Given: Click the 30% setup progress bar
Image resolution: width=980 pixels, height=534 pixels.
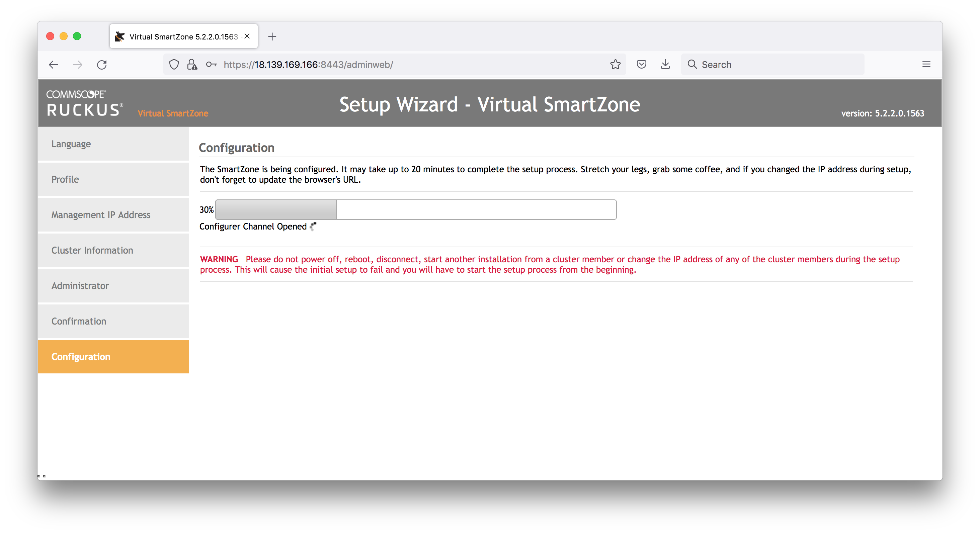Looking at the screenshot, I should coord(416,209).
